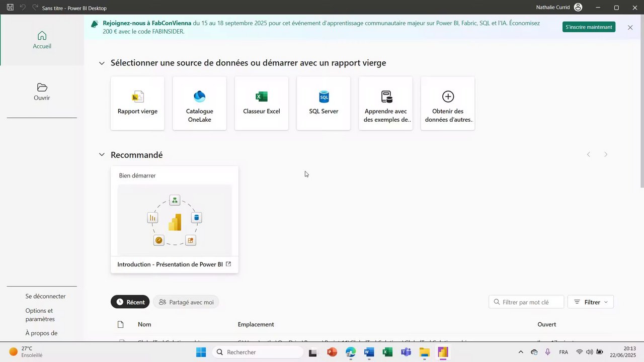Screen dimensions: 644x362
Task: Open Wi-Fi network tray icon
Action: (x=580, y=352)
